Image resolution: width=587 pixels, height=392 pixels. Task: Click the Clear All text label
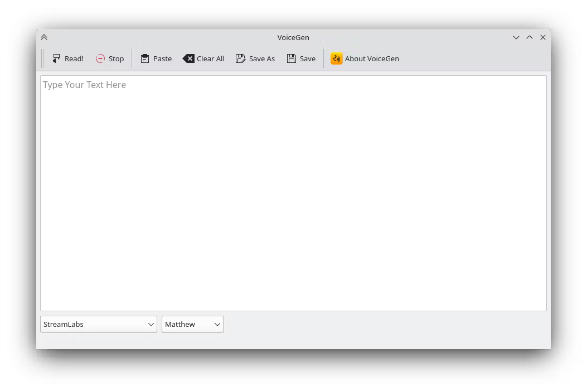point(210,58)
